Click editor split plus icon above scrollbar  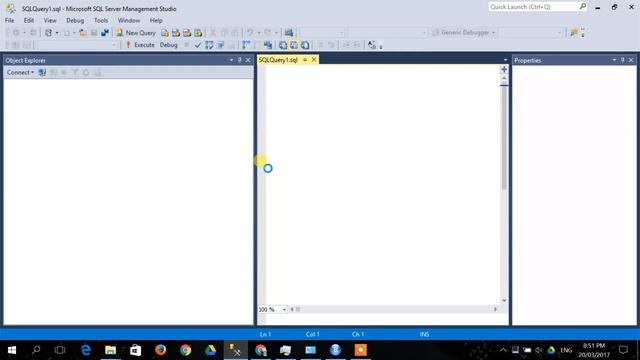(x=504, y=69)
